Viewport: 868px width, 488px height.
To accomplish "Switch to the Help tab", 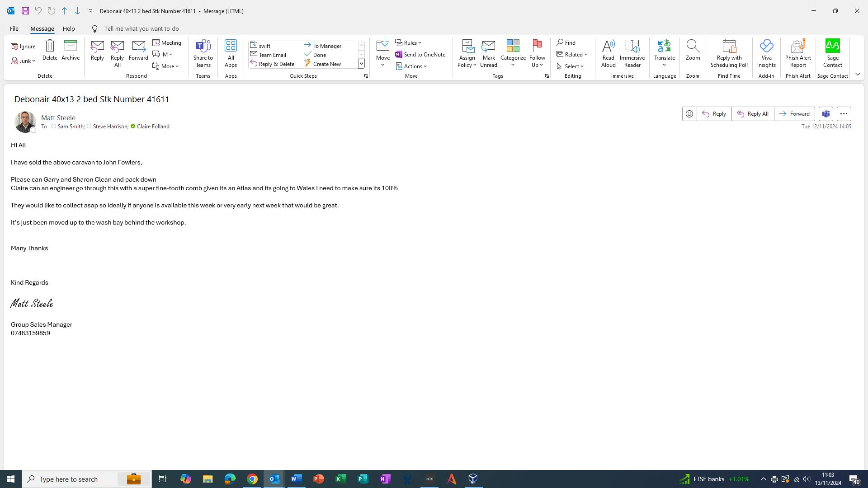I will (x=69, y=29).
